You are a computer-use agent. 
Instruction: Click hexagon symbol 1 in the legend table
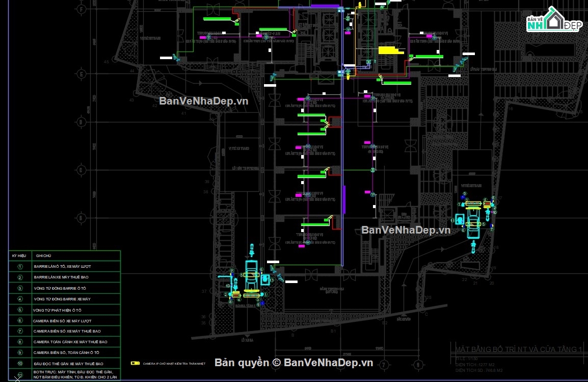coord(20,266)
